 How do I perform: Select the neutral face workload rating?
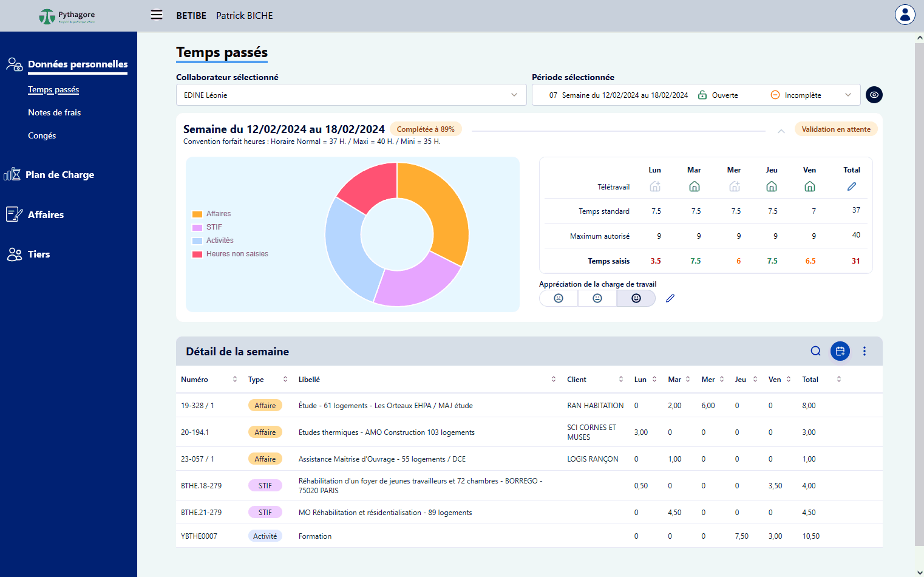coord(597,298)
